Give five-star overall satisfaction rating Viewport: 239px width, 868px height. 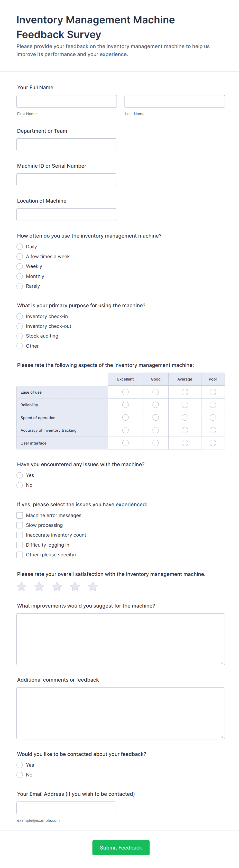point(93,587)
